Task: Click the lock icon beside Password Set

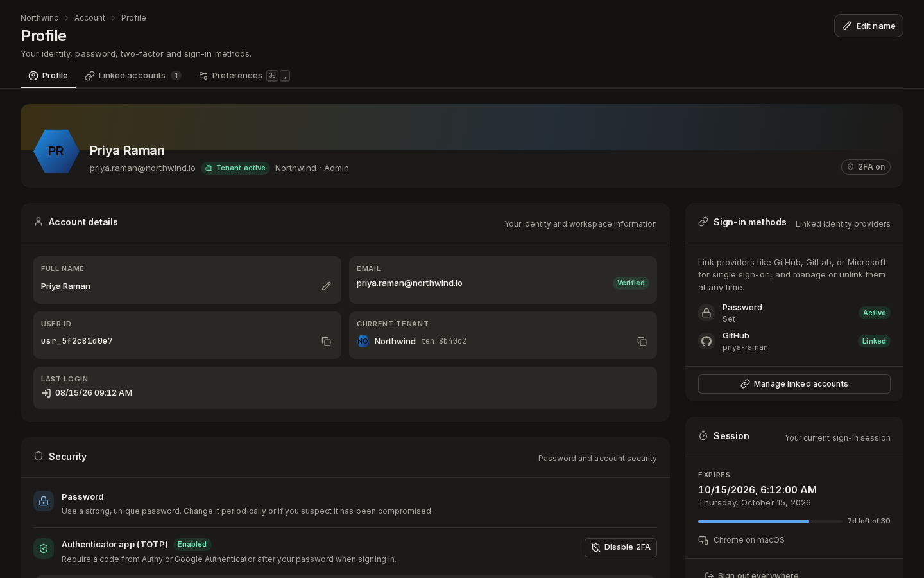Action: (x=706, y=313)
